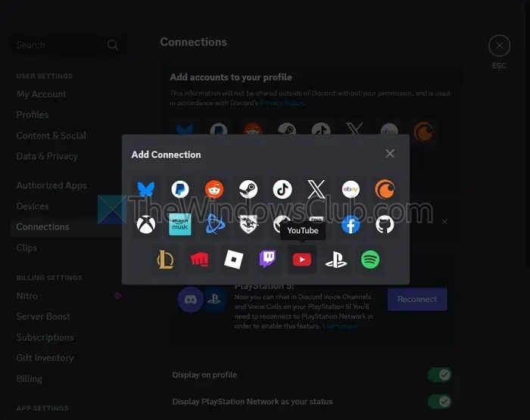
Task: Add a Spotify connection
Action: pos(370,260)
